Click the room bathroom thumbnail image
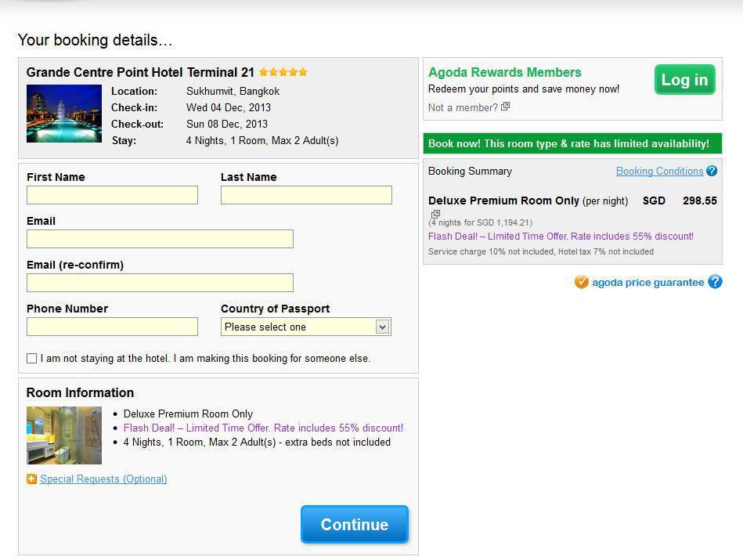This screenshot has width=743, height=560. point(64,435)
